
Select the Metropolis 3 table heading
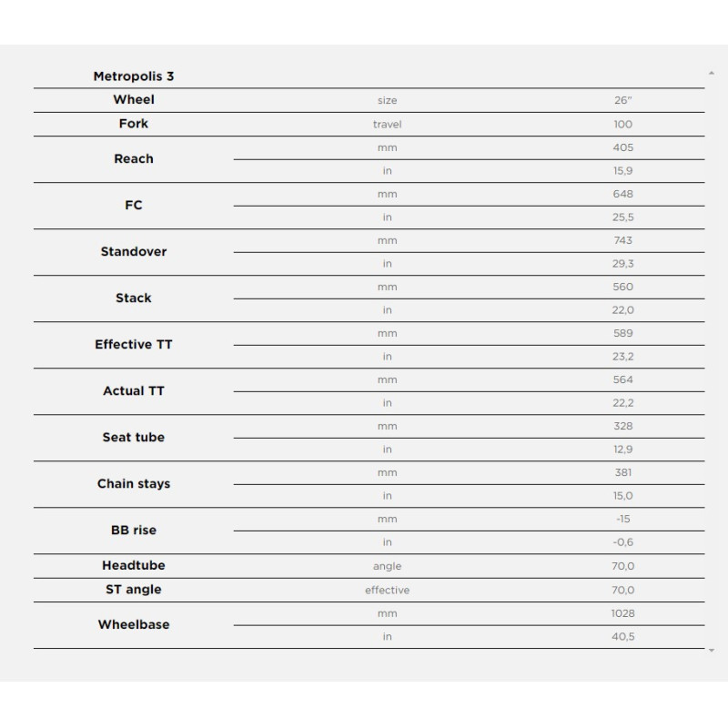[134, 76]
